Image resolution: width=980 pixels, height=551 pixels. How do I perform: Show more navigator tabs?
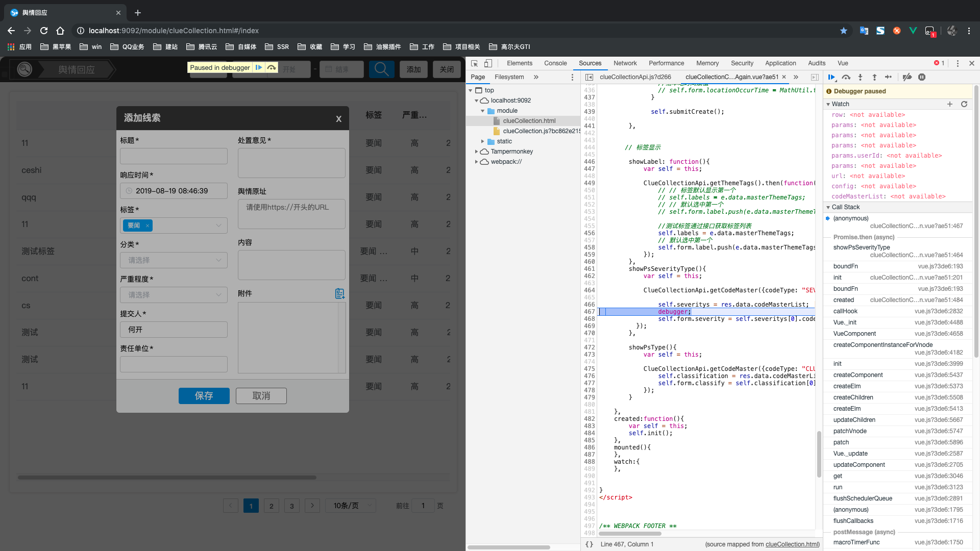pos(536,77)
